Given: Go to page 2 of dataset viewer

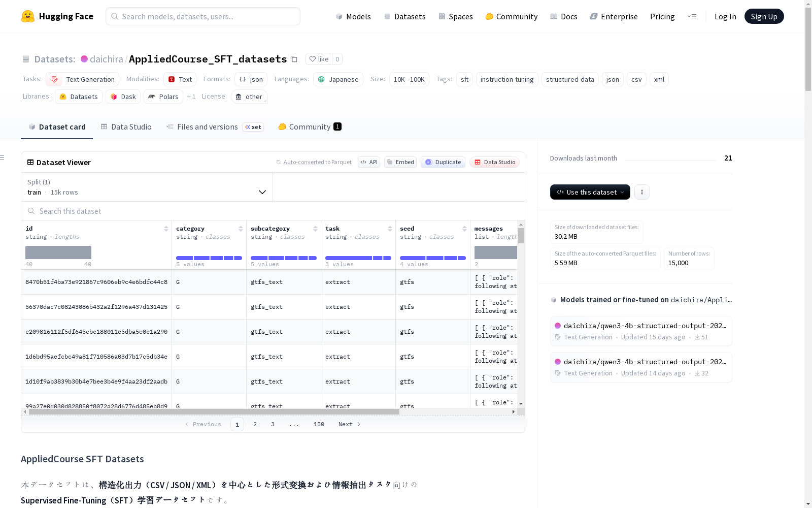Looking at the screenshot, I should click(x=255, y=424).
